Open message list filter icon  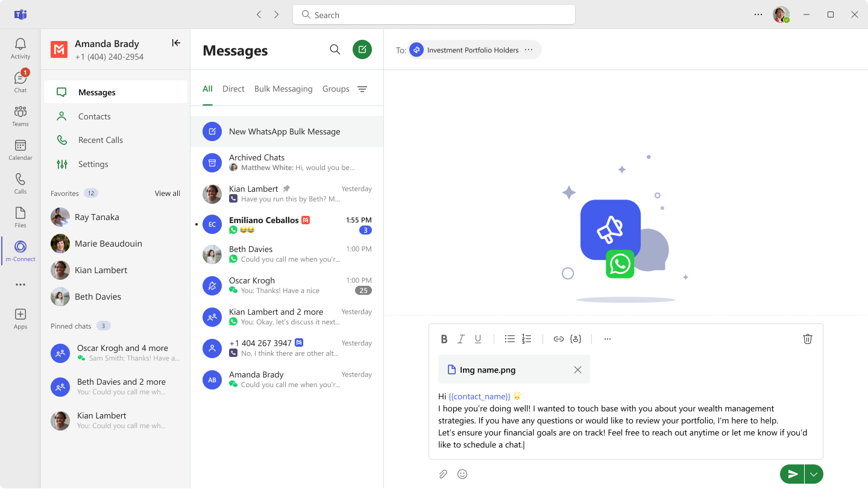click(x=362, y=89)
